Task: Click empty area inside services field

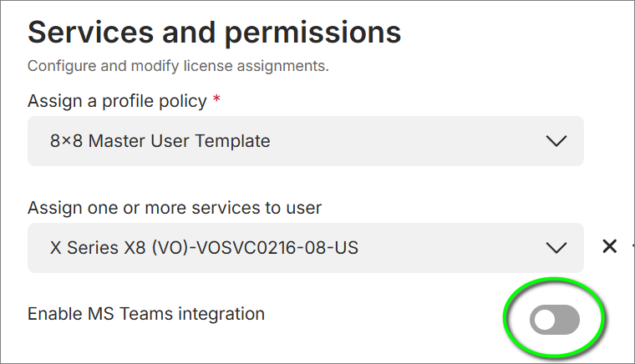Action: click(450, 248)
